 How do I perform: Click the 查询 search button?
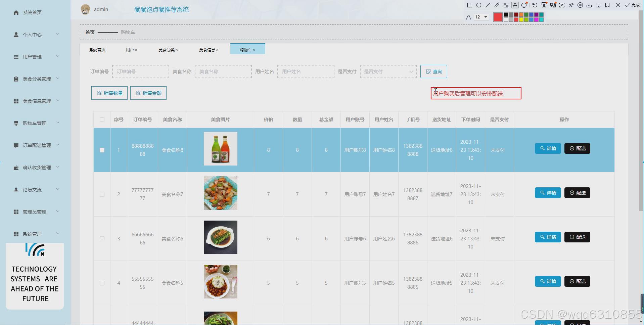[x=434, y=72]
